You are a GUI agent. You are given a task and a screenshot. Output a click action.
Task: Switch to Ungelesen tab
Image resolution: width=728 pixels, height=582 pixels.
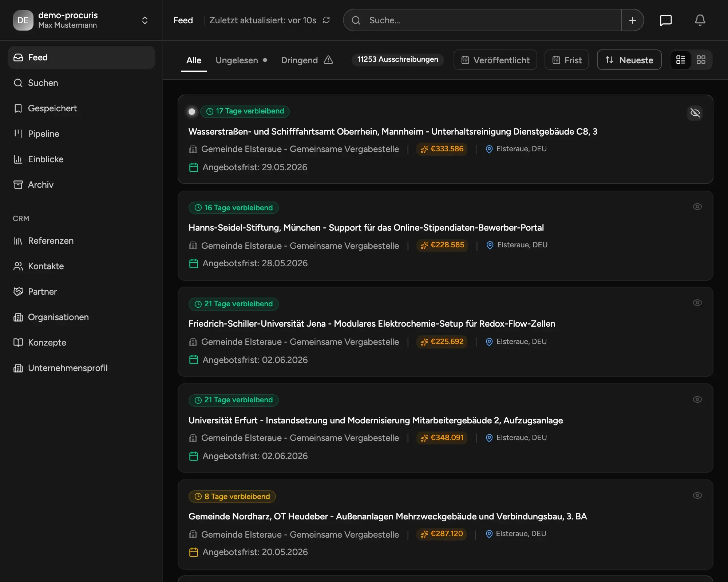(241, 60)
